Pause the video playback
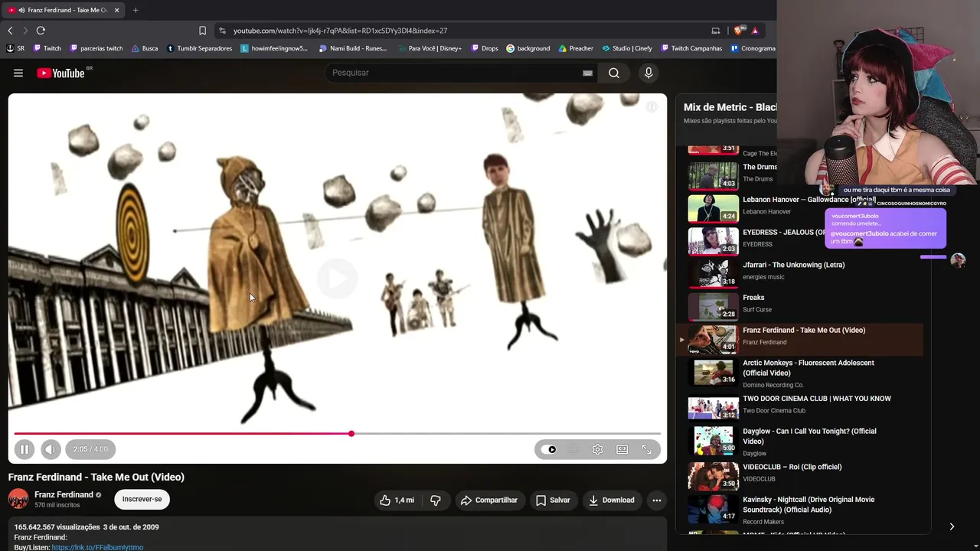This screenshot has width=980, height=551. coord(24,449)
